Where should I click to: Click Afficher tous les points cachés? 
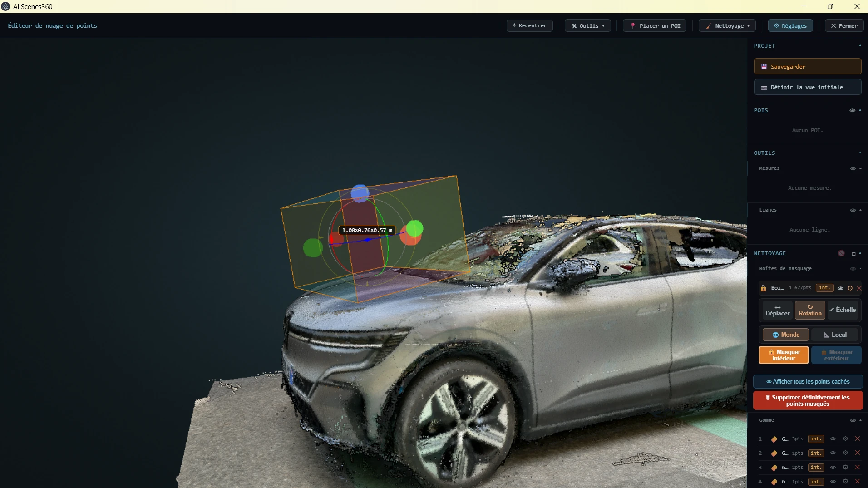808,382
